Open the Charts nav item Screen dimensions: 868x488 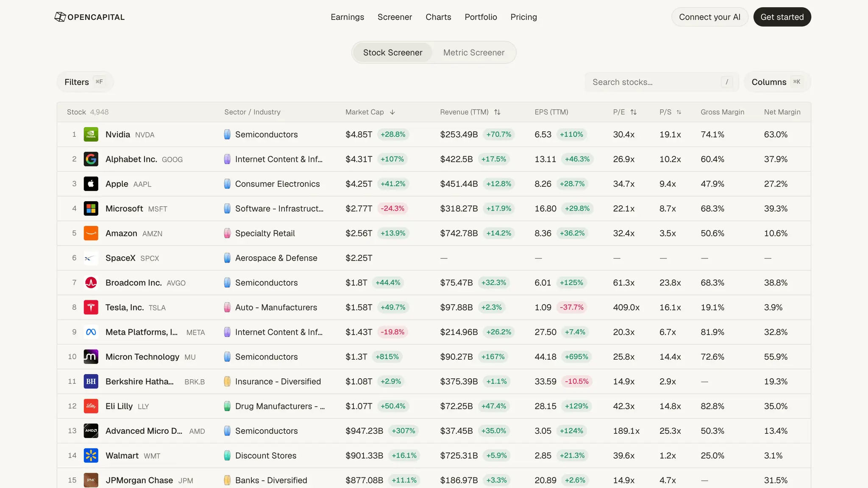(438, 17)
